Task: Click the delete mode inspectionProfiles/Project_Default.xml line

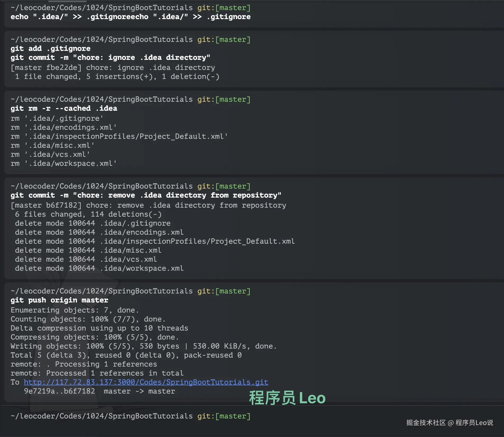Action: coord(155,241)
